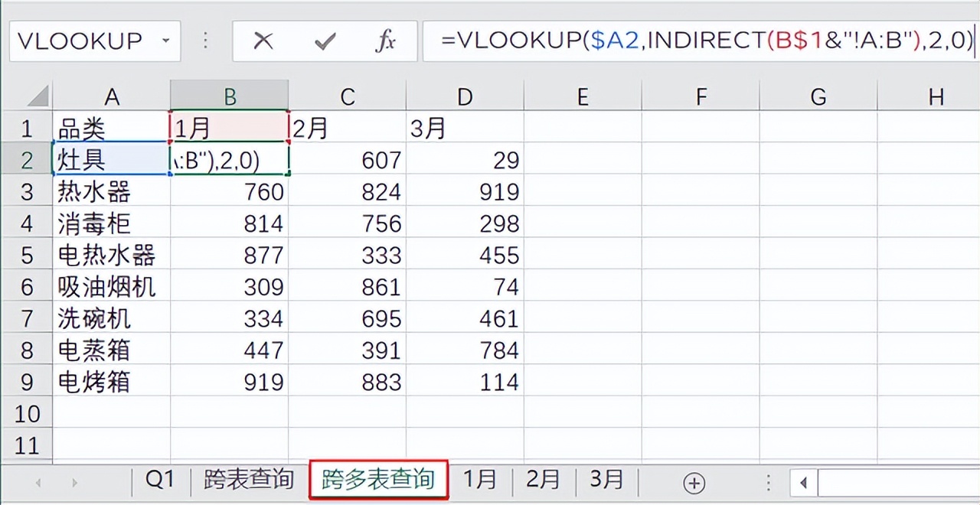Open the 2月 sheet tab
The height and width of the screenshot is (505, 980).
[543, 481]
